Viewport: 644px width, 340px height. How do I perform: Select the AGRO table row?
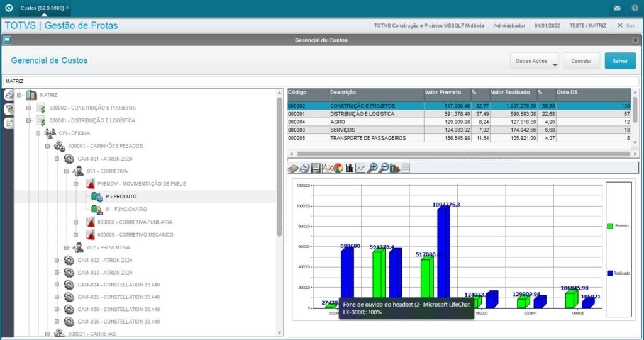pos(458,122)
